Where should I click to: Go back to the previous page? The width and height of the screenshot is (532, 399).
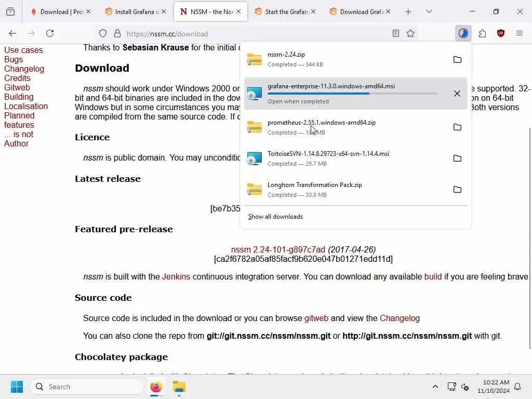[x=12, y=33]
